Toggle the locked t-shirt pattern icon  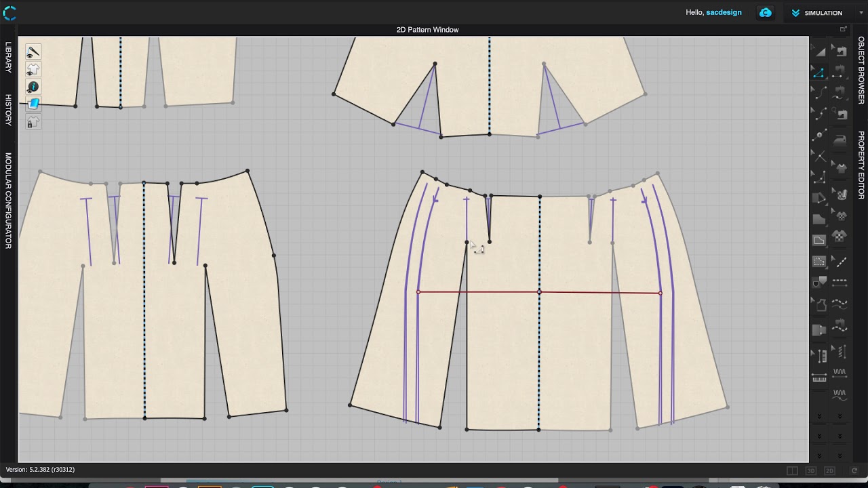[33, 122]
